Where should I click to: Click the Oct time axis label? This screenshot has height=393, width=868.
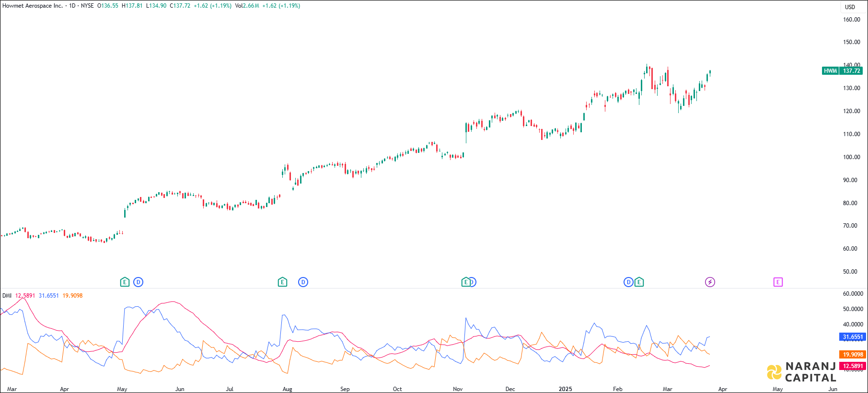click(x=397, y=389)
